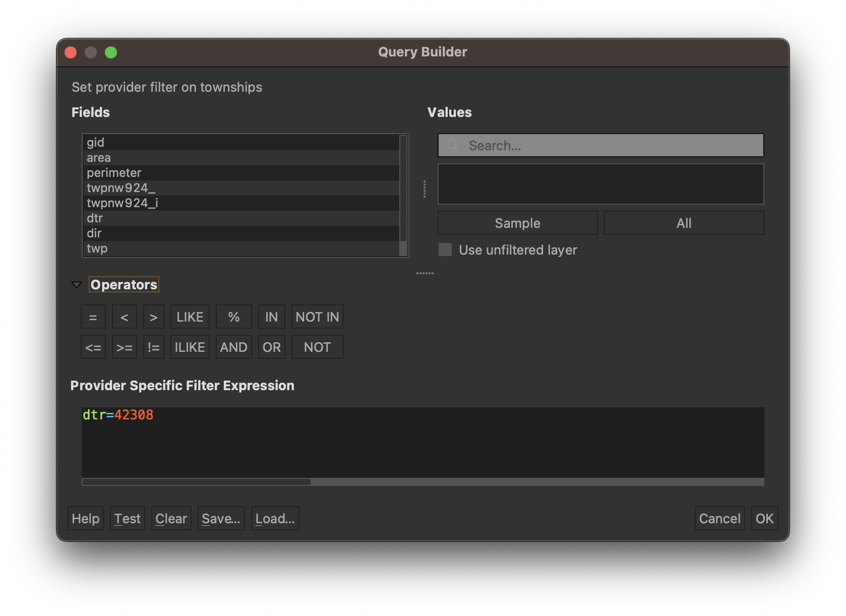Viewport: 846px width, 616px height.
Task: Click the less-than operator button
Action: 124,317
